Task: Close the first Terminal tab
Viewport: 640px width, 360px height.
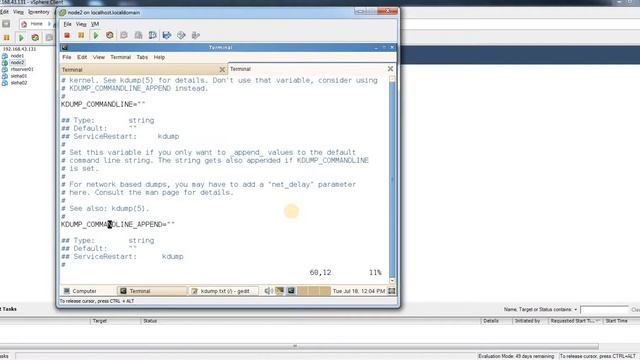Action: coord(222,70)
